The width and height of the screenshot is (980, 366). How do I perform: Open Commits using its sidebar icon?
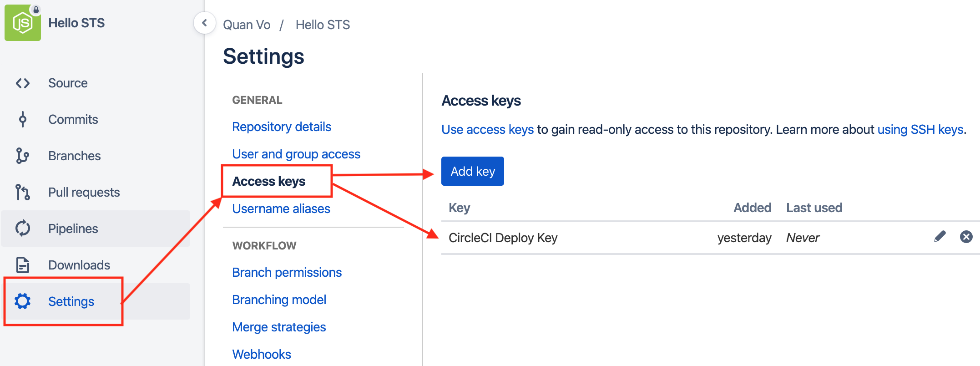22,119
